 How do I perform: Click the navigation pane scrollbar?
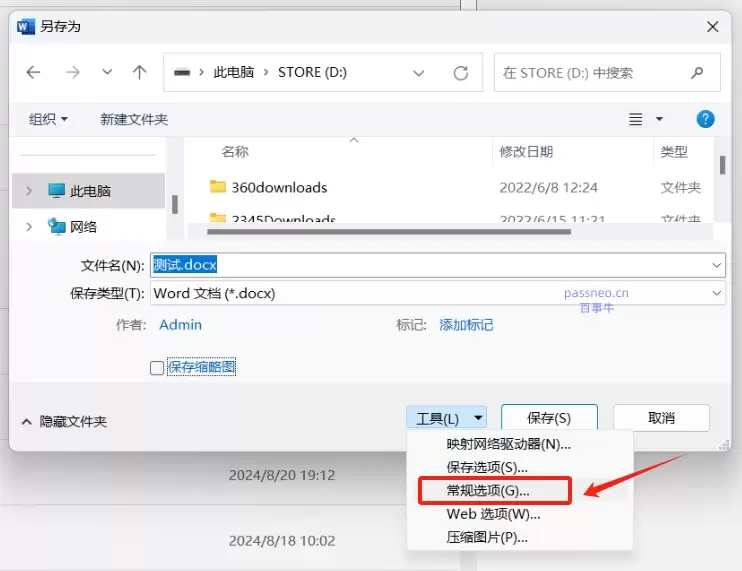(175, 204)
